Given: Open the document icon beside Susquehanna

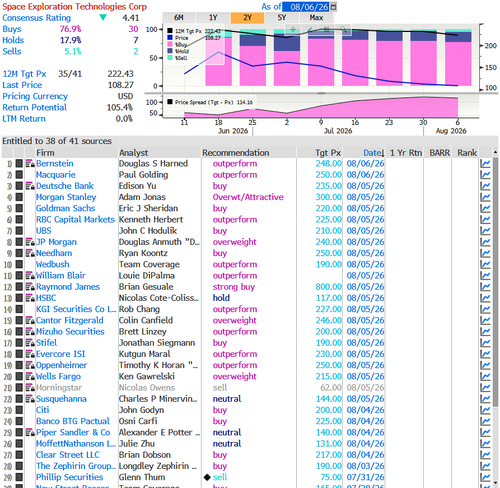Looking at the screenshot, I should 30,399.
